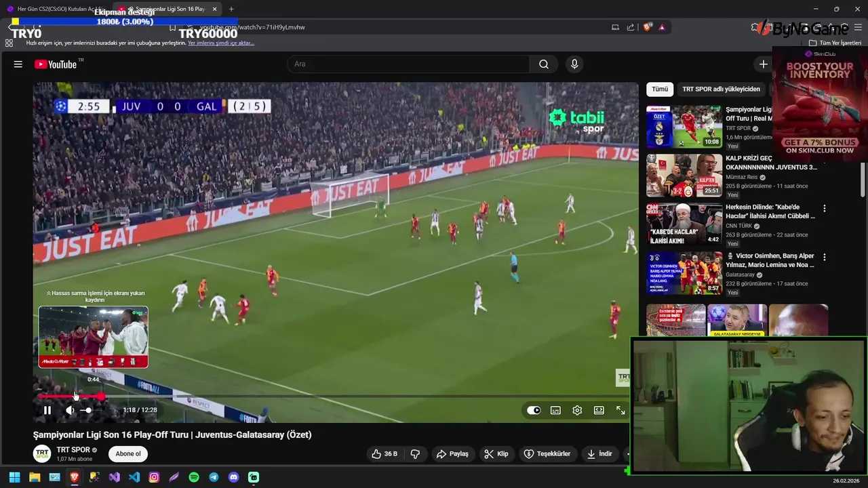Open the Brave main menu icon
Image resolution: width=868 pixels, height=488 pixels.
pyautogui.click(x=858, y=27)
